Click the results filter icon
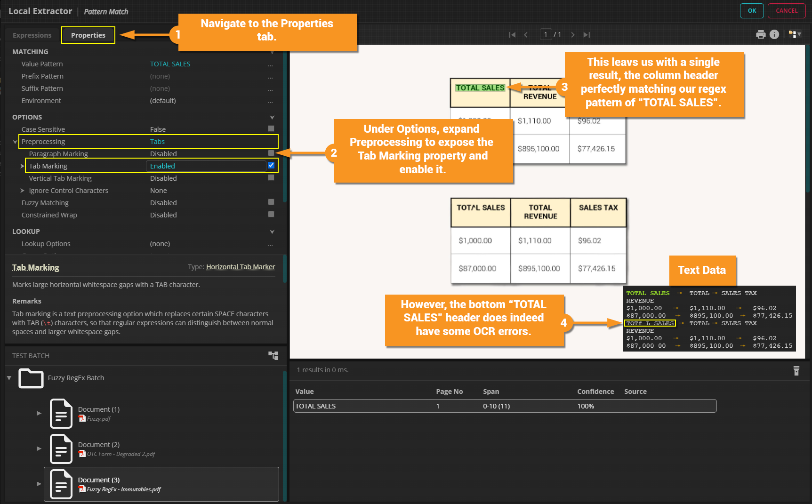The height and width of the screenshot is (504, 812). (796, 371)
